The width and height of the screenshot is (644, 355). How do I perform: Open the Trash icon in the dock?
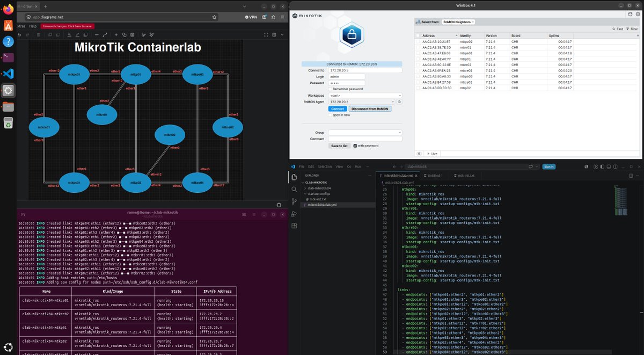tap(8, 123)
